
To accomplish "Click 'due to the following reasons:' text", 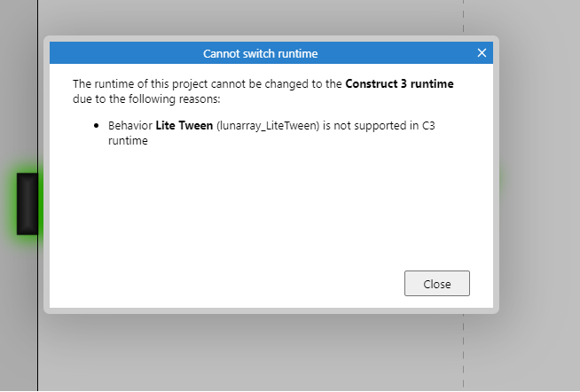I will click(x=146, y=99).
